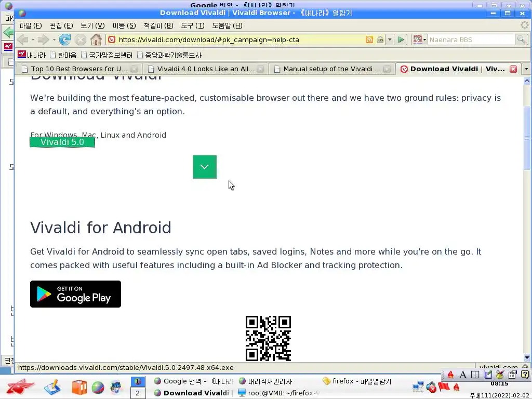
Task: Close the Top 10 Best Browsers tab
Action: pos(134,69)
